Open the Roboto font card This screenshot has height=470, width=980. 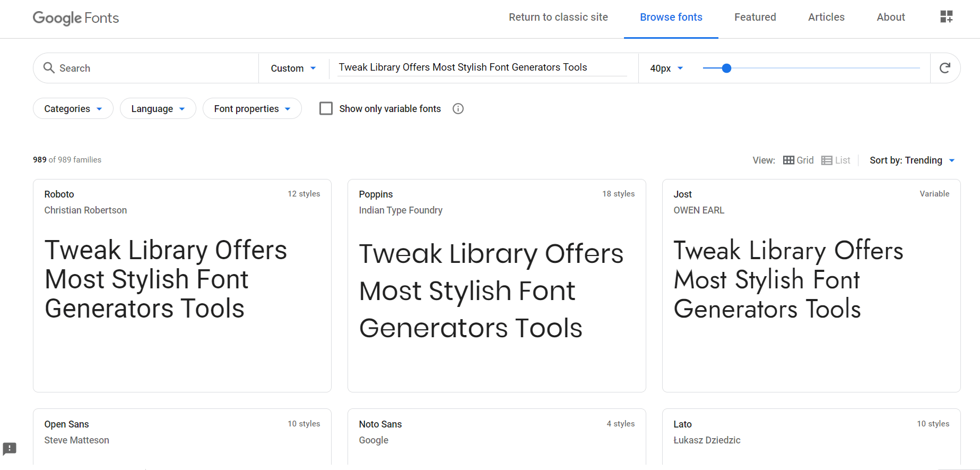tap(182, 286)
